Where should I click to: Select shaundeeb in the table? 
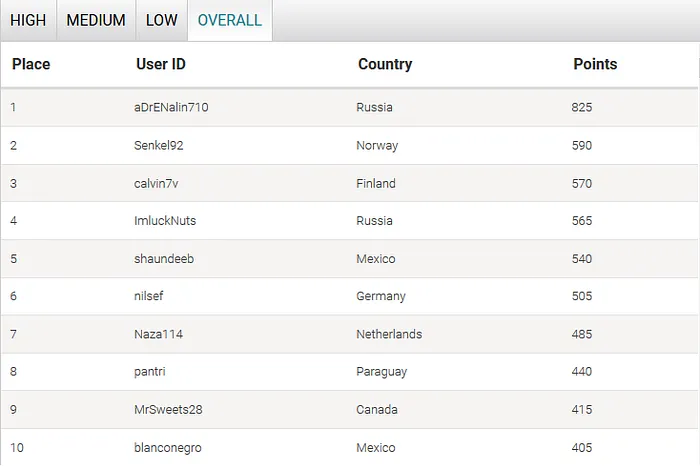click(163, 259)
